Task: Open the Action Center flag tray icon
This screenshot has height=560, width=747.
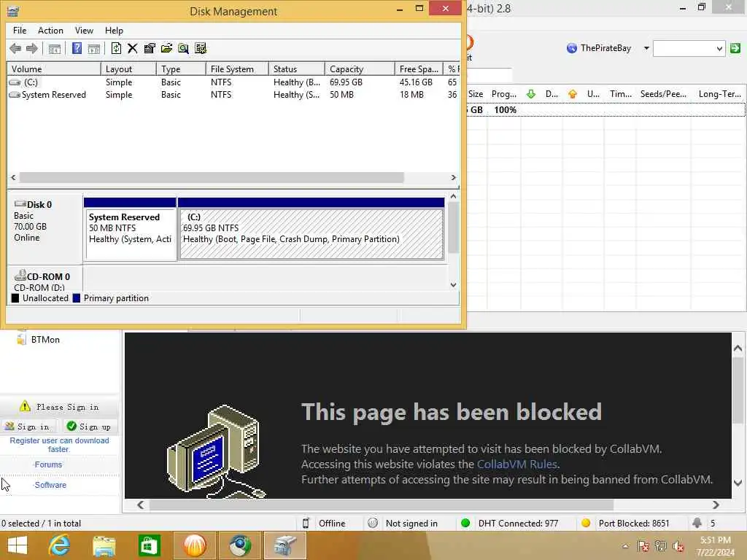Action: [x=643, y=546]
